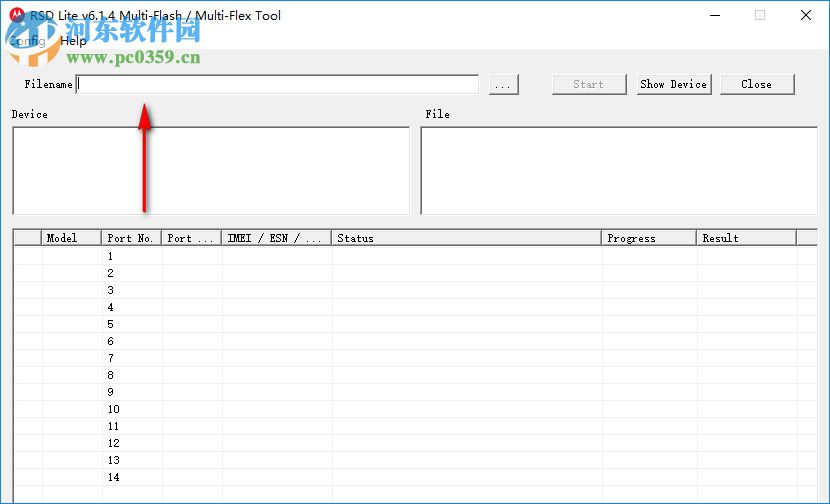Select port row 13
Screen dimensions: 830x504
tap(415, 460)
